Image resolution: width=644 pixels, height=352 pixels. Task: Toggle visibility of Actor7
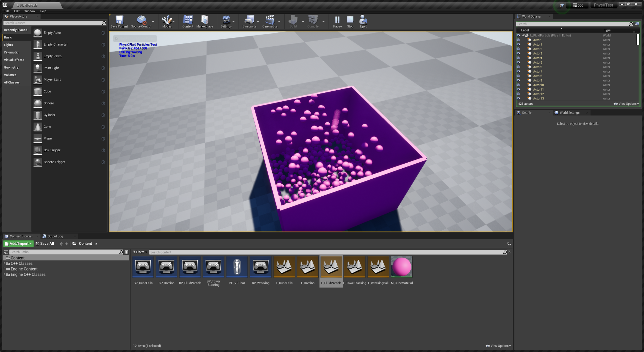519,71
